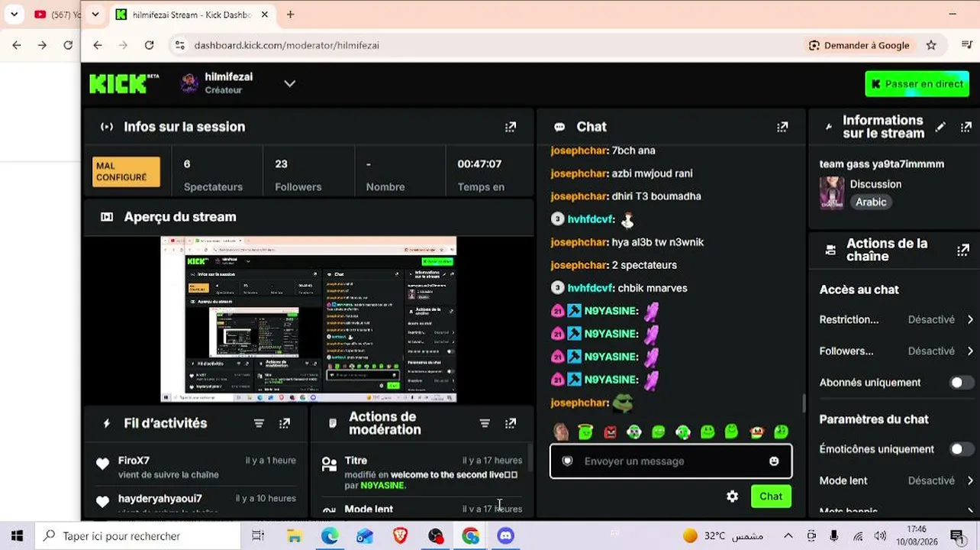Click the 'chbik mnarves' chat message

(653, 288)
